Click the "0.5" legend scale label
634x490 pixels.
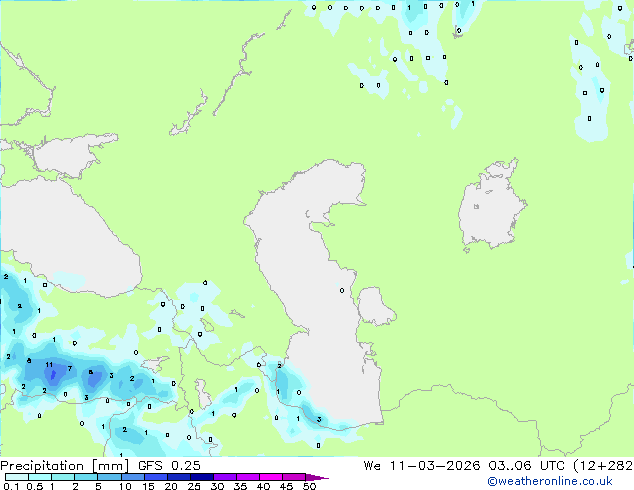point(35,486)
